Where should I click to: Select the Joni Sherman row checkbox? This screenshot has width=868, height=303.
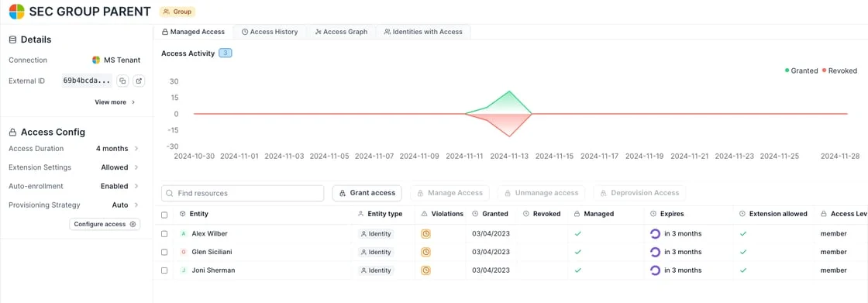click(x=164, y=270)
